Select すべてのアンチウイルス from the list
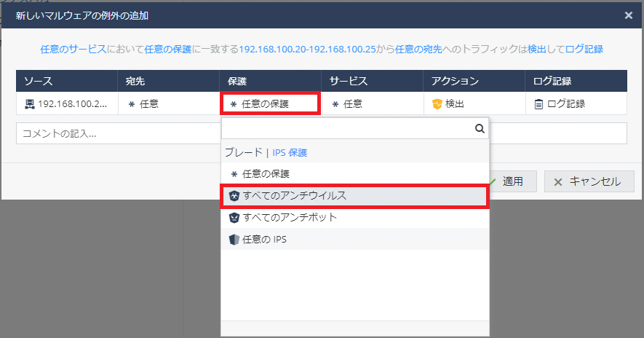644x338 pixels. pos(294,196)
